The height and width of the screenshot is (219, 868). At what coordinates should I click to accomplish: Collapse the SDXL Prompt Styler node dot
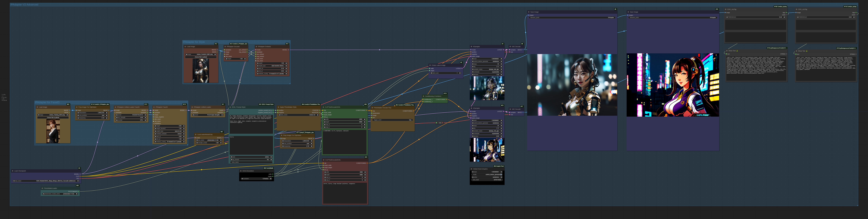230,107
